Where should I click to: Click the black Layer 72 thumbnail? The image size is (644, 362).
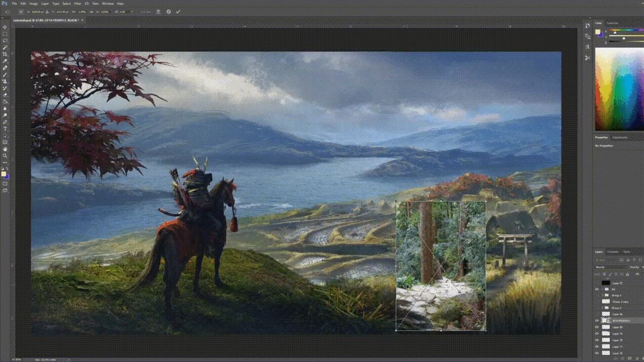point(606,283)
